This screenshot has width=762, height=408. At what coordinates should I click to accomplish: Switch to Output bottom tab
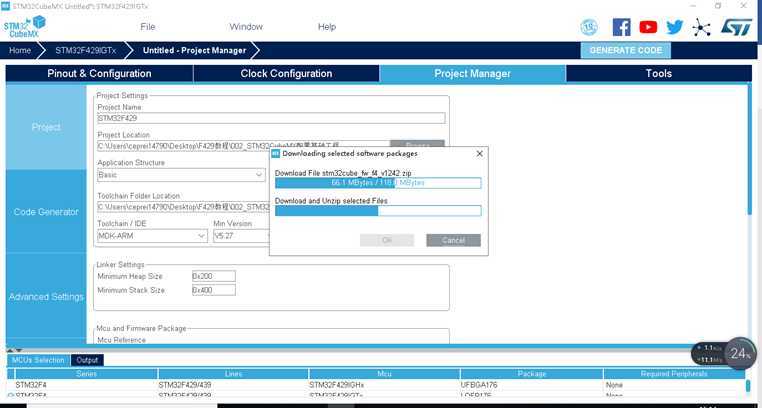coord(87,360)
